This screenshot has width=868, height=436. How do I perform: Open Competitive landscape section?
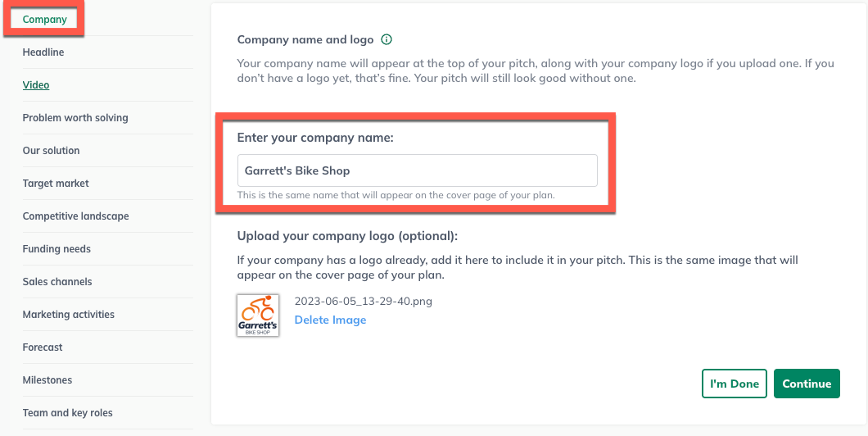coord(75,216)
